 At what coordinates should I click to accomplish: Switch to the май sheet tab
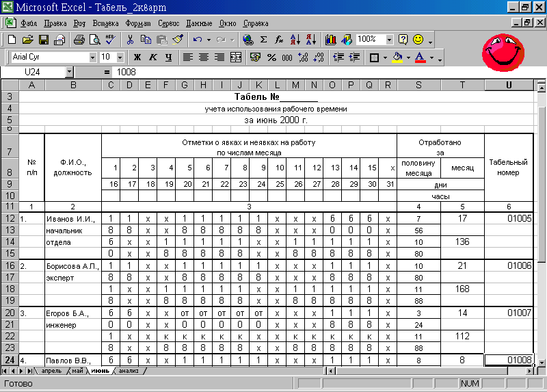(x=78, y=371)
